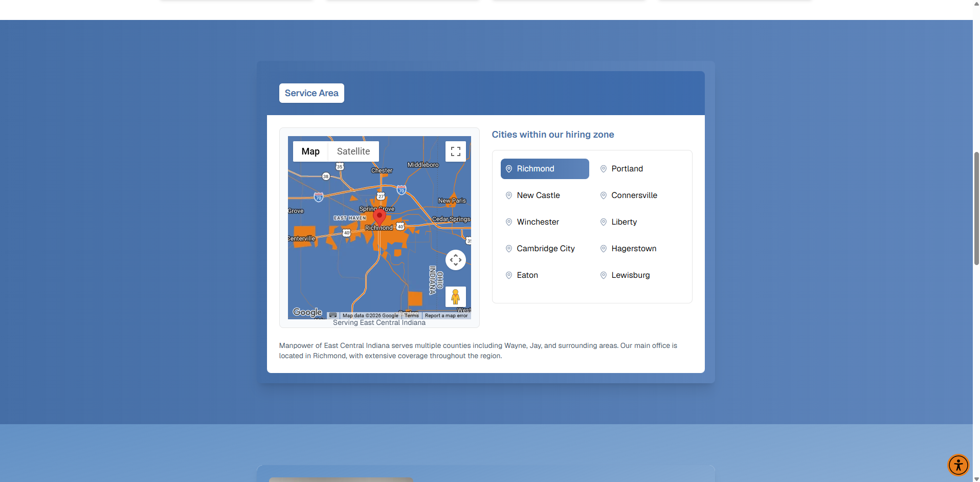Open the accessibility widget icon
This screenshot has height=482, width=980.
point(958,465)
